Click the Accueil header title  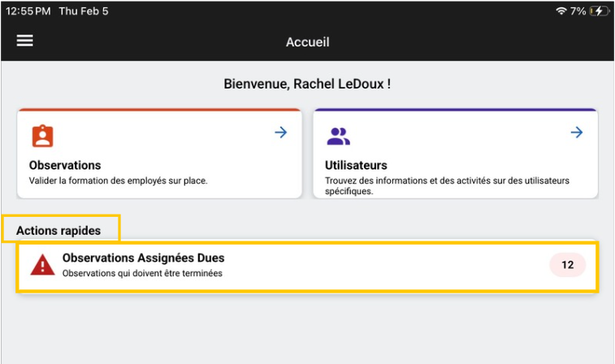(x=307, y=41)
